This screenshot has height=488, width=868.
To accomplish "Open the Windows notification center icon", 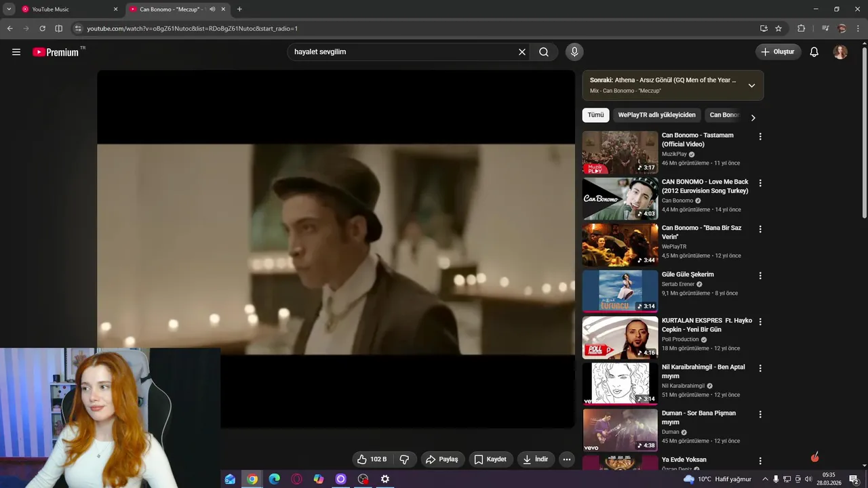I will point(854,479).
